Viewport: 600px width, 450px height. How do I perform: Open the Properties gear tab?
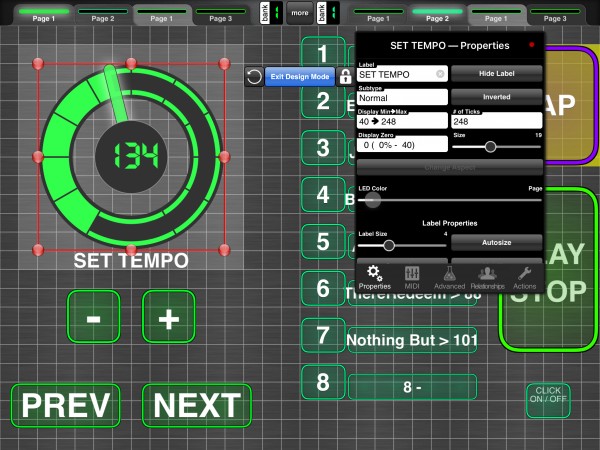coord(374,277)
